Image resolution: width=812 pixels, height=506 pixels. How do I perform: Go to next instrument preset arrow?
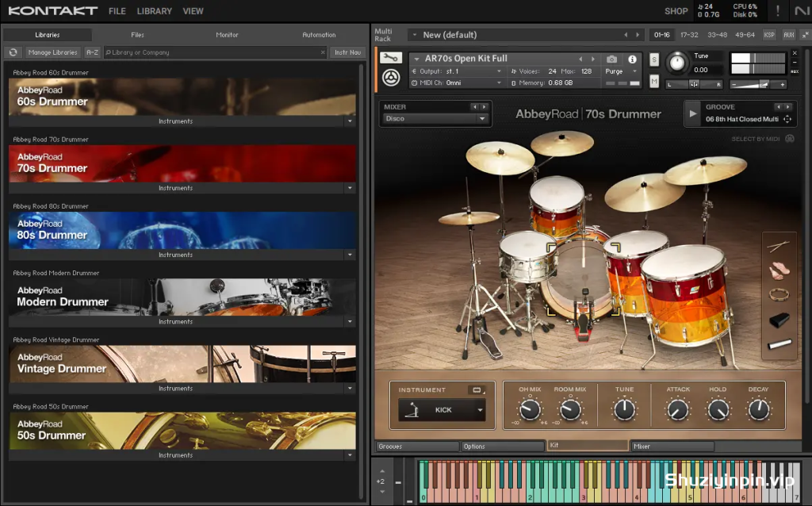click(593, 59)
